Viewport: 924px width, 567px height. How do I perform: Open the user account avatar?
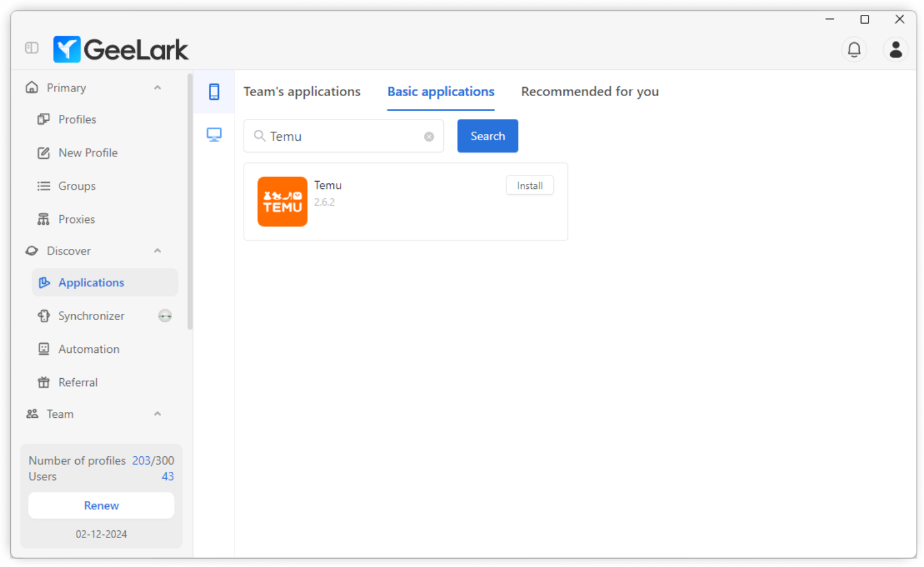895,49
